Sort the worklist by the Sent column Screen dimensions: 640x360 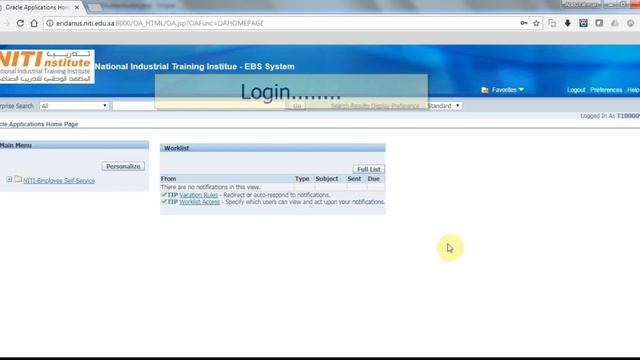pos(354,179)
